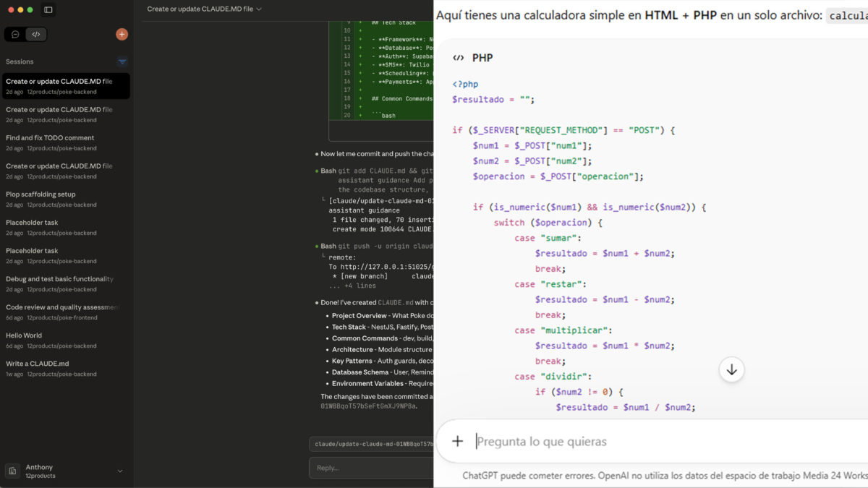Screen dimensions: 868x488
Task: Click the '<?php' opening tag in code block
Action: coord(465,84)
